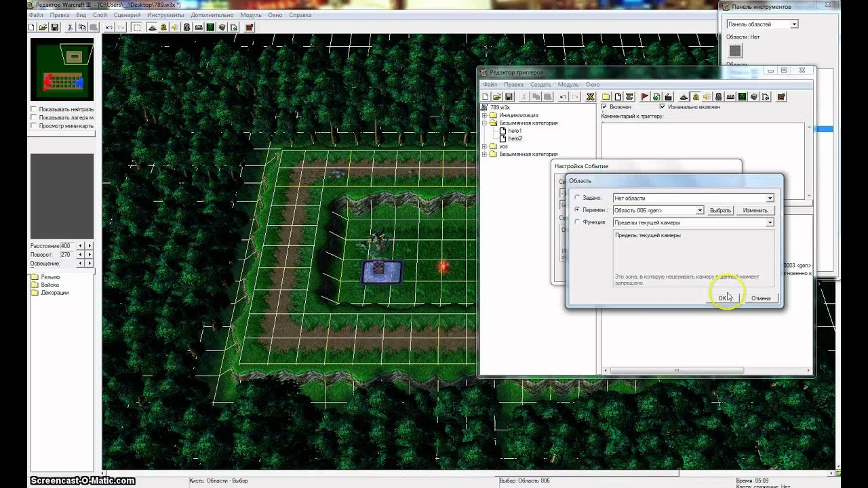The image size is (868, 488).
Task: Click the Copy icon in main toolbar
Action: pos(82,27)
